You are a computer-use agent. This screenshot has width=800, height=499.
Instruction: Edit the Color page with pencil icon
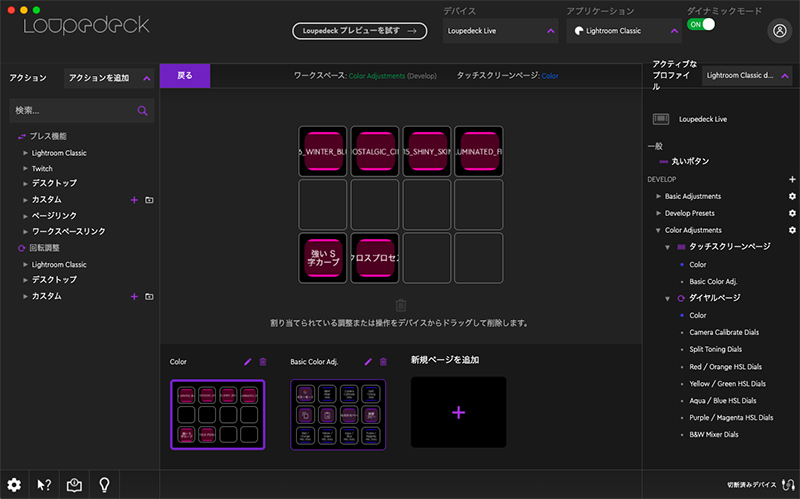[247, 362]
